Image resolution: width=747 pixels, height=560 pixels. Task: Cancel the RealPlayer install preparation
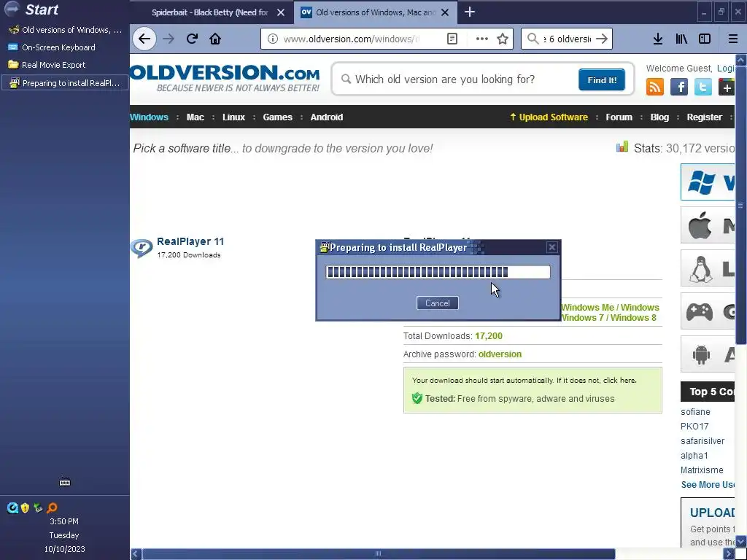coord(438,303)
